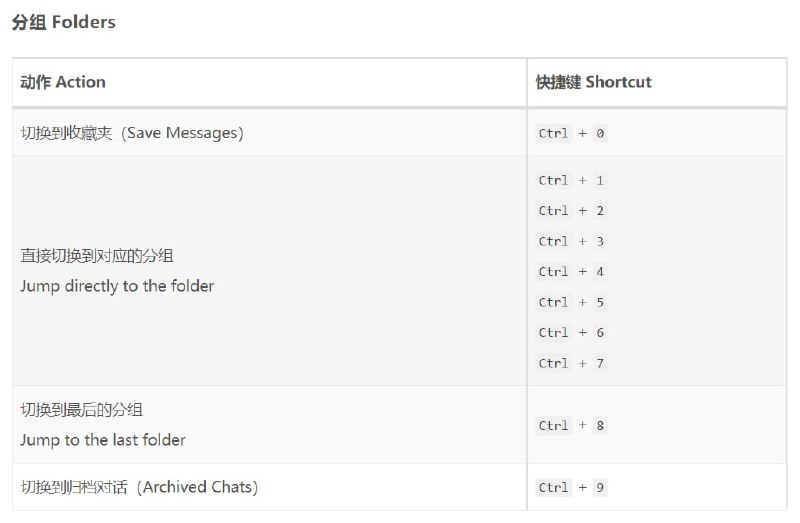Click the Ctrl + 3 shortcut
This screenshot has height=523, width=800.
coord(571,241)
